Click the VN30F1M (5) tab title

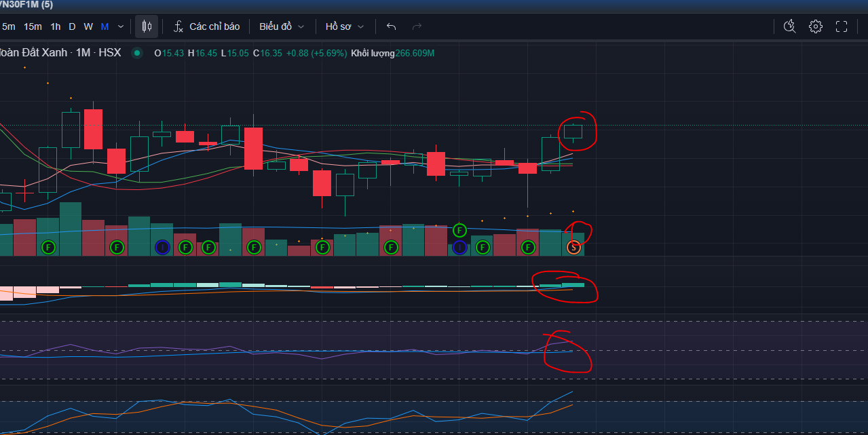26,5
